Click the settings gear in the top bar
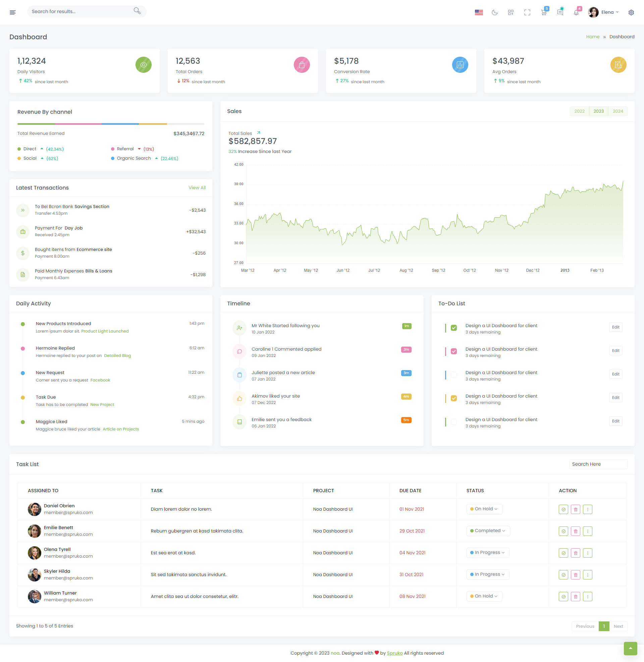The height and width of the screenshot is (662, 644). click(631, 12)
